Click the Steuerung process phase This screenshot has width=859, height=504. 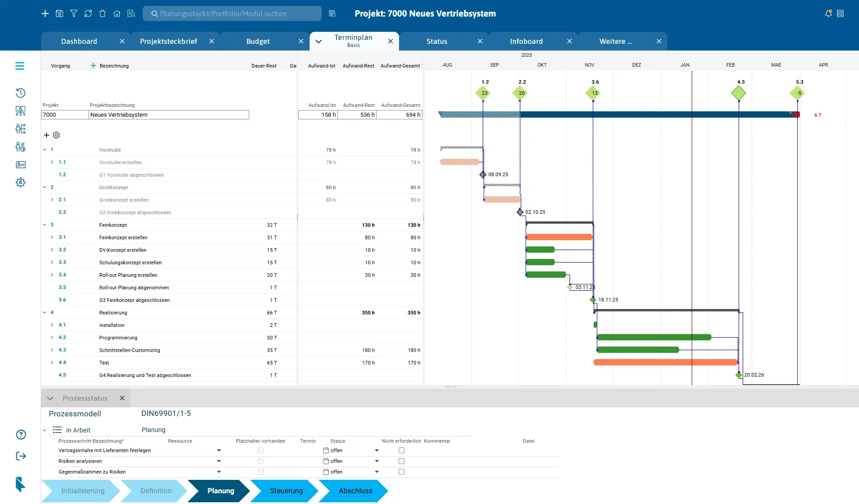[x=286, y=491]
